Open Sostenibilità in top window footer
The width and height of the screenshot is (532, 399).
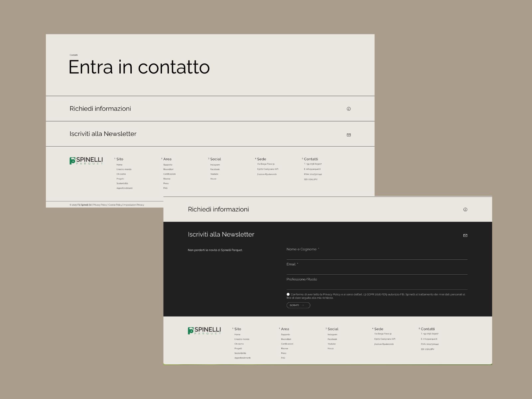pyautogui.click(x=122, y=183)
